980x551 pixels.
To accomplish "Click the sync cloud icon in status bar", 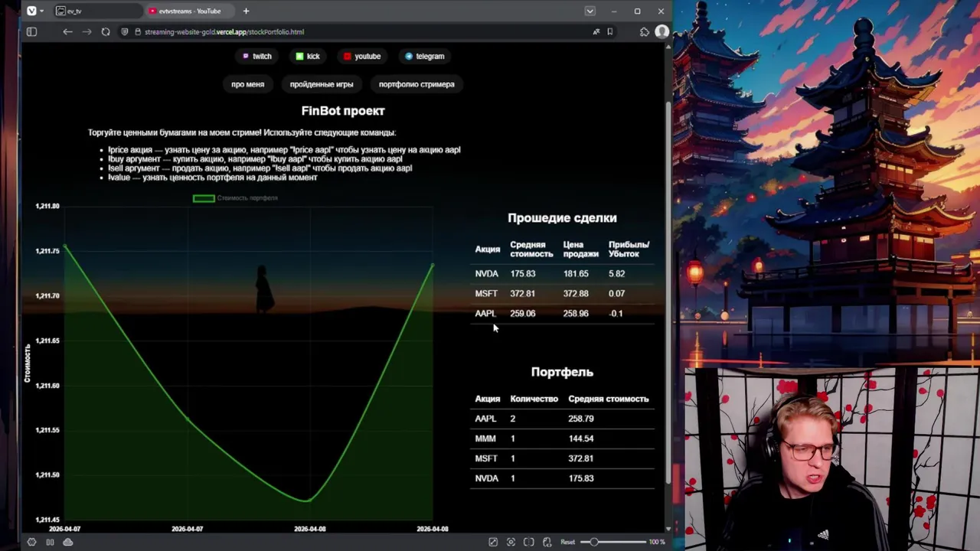I will 67,542.
